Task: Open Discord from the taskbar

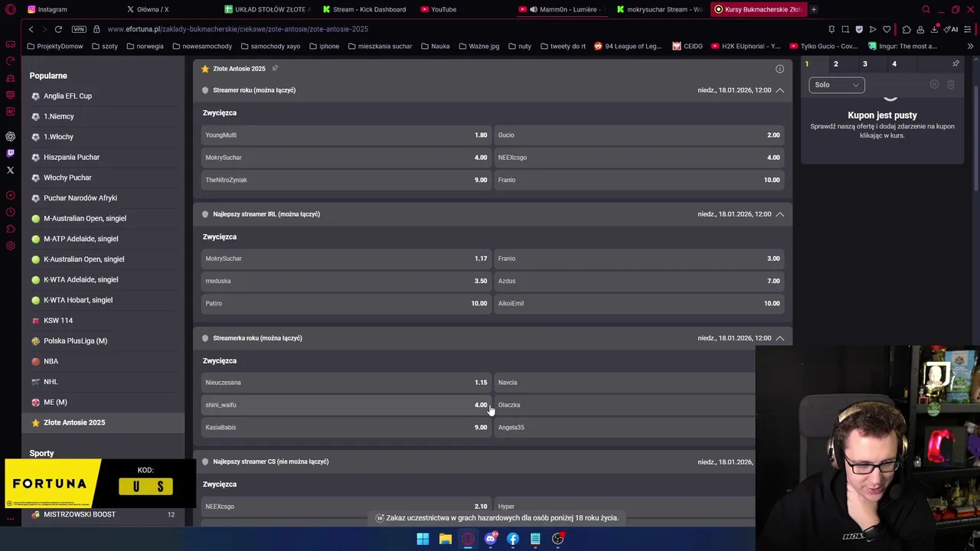Action: [x=491, y=539]
